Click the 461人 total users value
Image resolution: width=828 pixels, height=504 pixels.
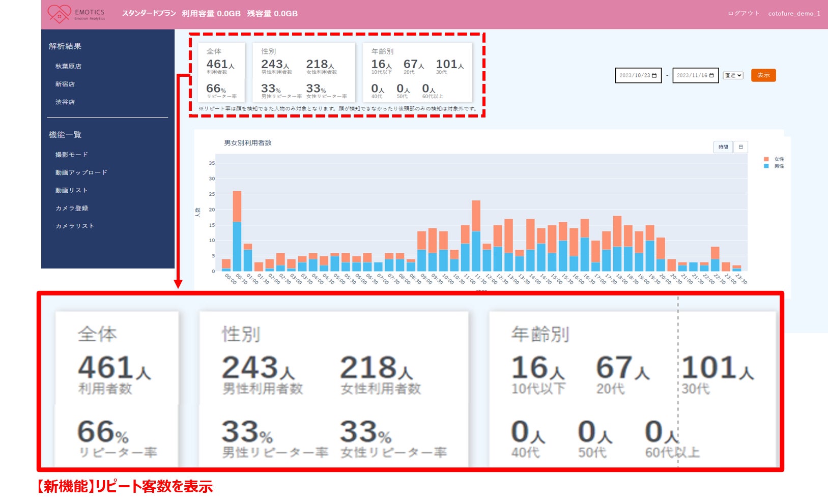[220, 64]
